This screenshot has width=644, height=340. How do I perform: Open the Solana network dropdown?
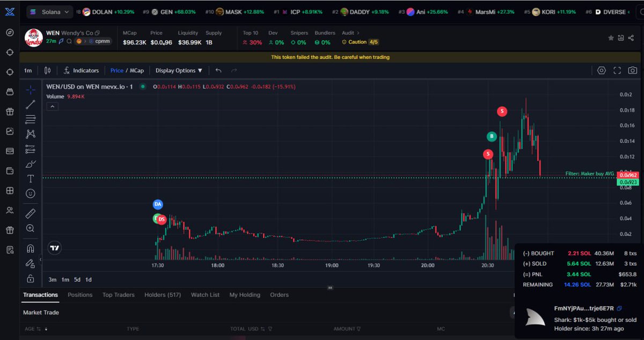tap(50, 11)
